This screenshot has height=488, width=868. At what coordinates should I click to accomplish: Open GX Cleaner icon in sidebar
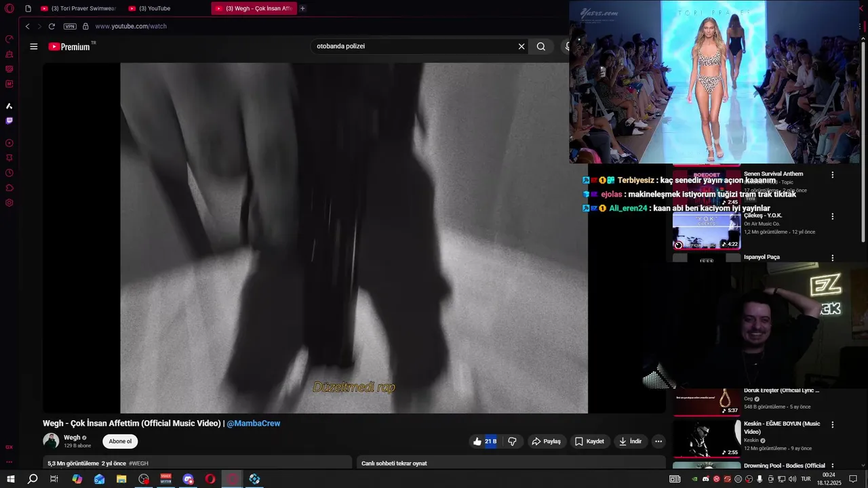pyautogui.click(x=9, y=54)
